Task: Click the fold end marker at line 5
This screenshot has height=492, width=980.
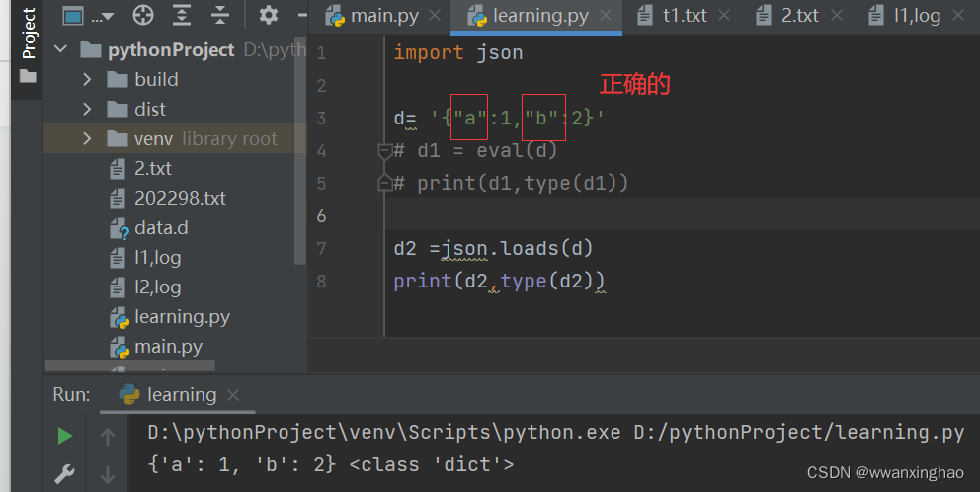Action: coord(384,183)
